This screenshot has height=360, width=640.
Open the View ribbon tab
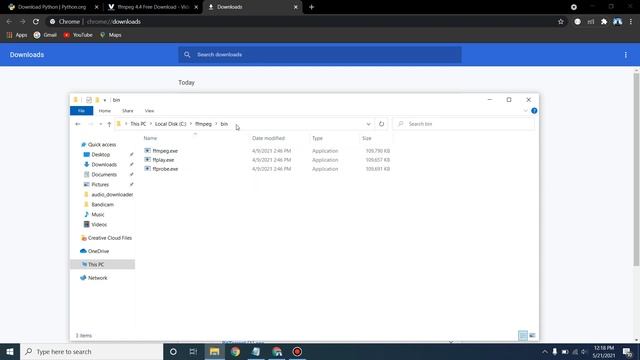pos(149,111)
